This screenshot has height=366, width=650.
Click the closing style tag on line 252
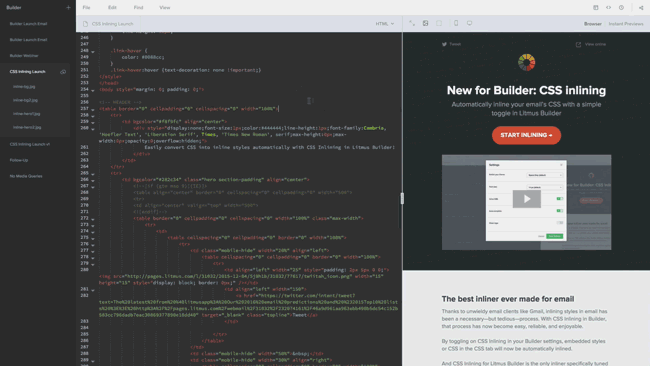pos(110,76)
